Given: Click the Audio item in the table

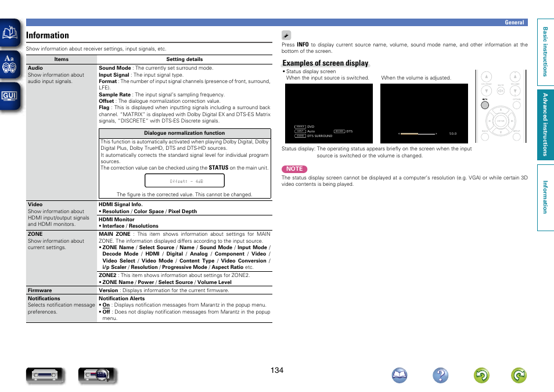Looking at the screenshot, I should click(35, 68).
